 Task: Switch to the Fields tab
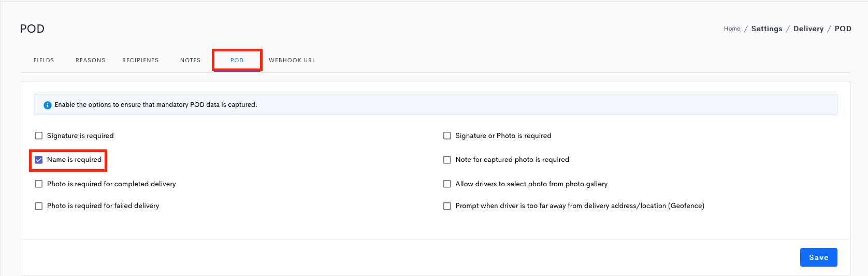pos(44,60)
